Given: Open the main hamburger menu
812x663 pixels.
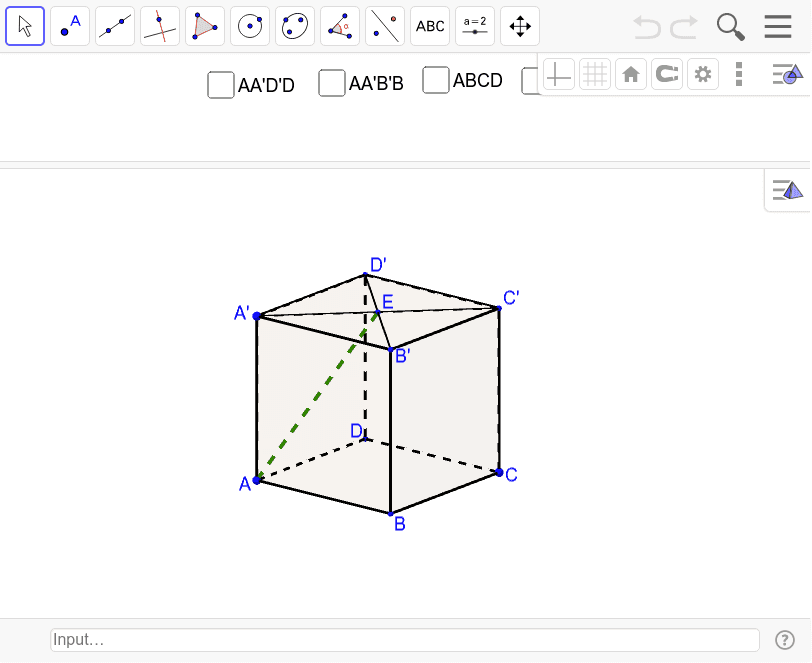Looking at the screenshot, I should 778,26.
